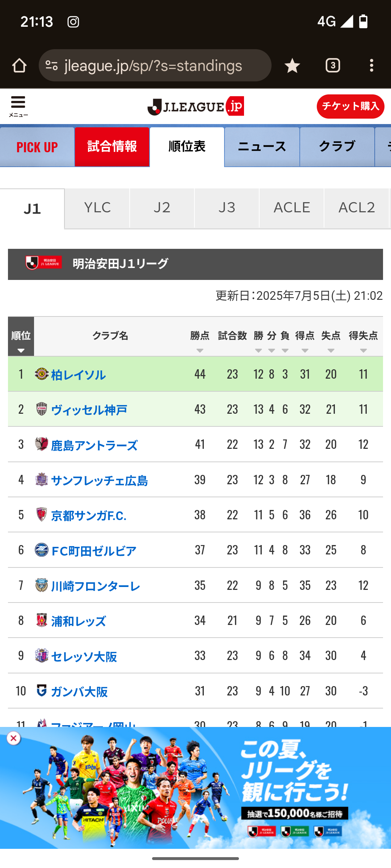Tap the browser address bar URL
The width and height of the screenshot is (391, 868).
(x=153, y=65)
